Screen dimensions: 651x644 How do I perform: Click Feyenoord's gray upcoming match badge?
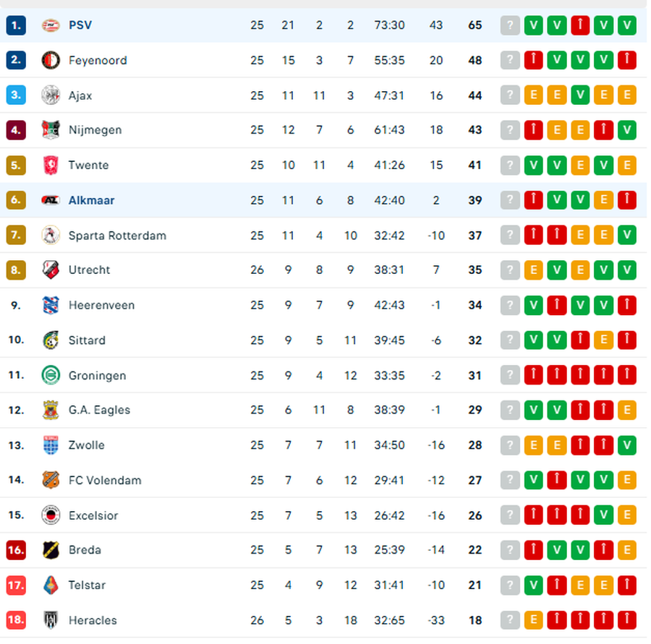[511, 60]
